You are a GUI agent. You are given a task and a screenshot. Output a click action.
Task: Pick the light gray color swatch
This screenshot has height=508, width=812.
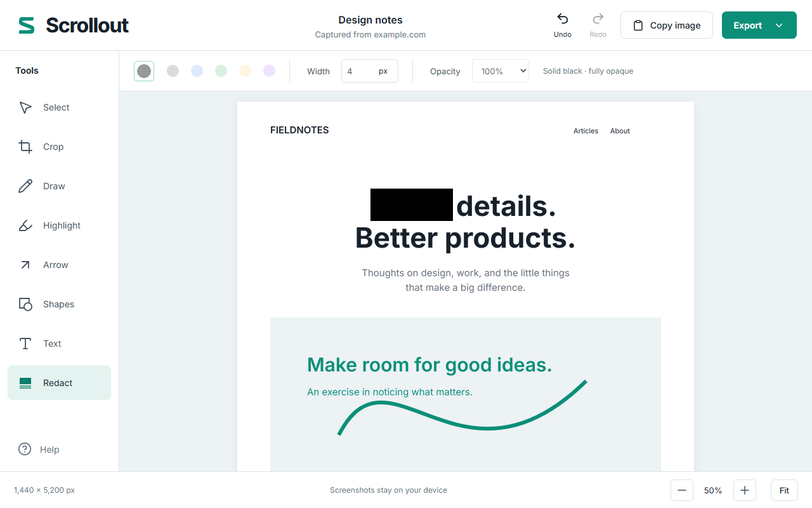click(x=173, y=71)
